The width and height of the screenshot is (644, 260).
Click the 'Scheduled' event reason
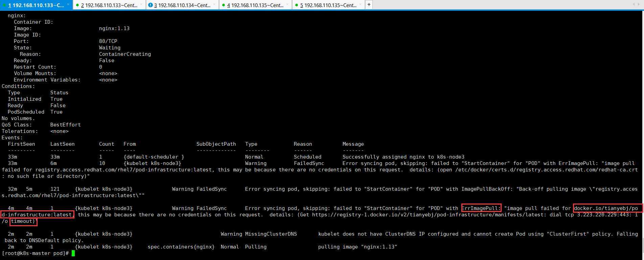(x=307, y=157)
